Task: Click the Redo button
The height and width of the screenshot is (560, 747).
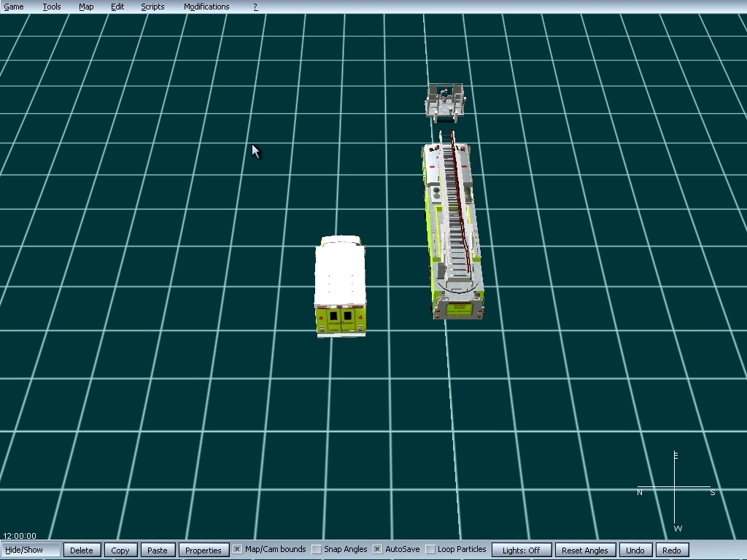Action: (672, 550)
